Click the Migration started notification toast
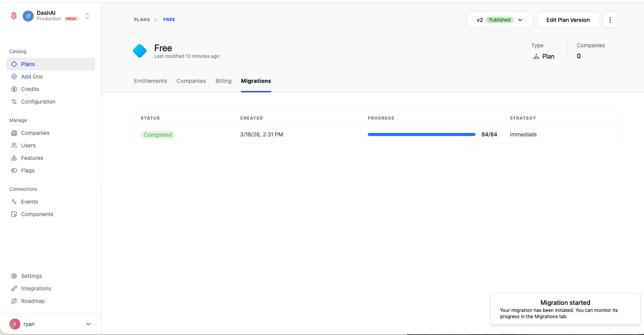The image size is (644, 335). 565,309
